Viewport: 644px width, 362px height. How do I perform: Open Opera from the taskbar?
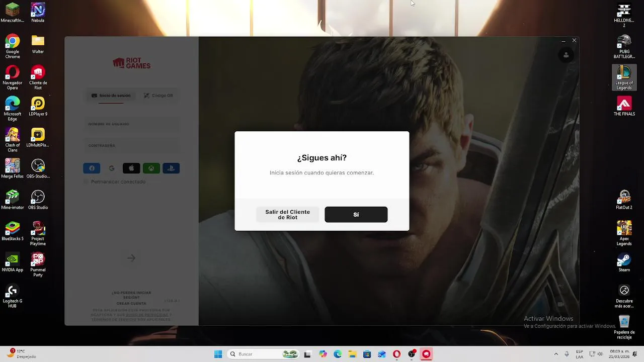pos(396,354)
